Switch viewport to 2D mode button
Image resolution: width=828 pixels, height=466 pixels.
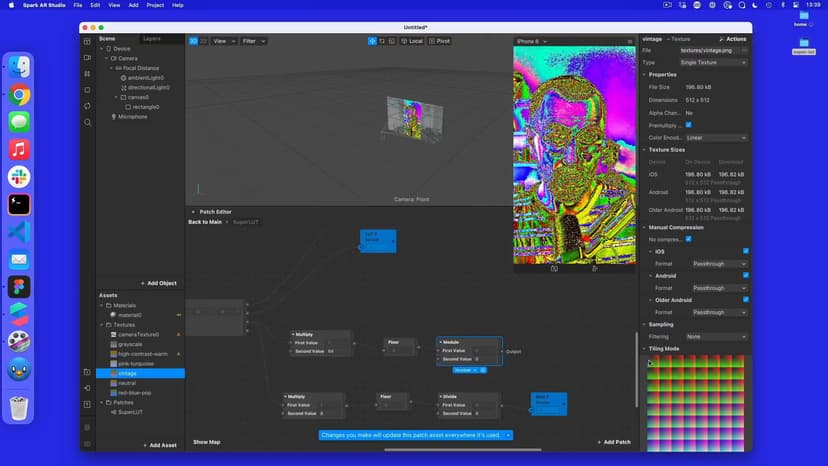(x=203, y=41)
